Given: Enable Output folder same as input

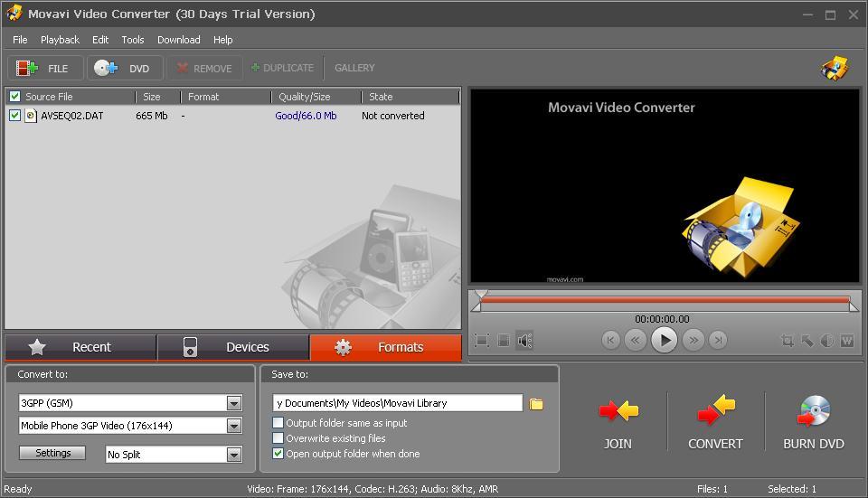Looking at the screenshot, I should 278,423.
